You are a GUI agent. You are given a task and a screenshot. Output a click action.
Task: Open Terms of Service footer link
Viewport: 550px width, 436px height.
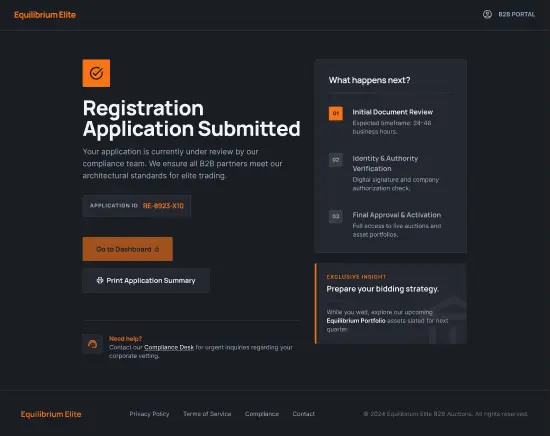[x=207, y=414]
